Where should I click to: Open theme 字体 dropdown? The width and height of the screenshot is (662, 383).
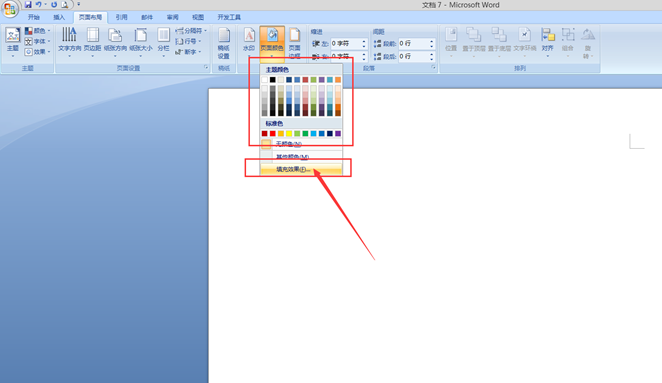[37, 41]
